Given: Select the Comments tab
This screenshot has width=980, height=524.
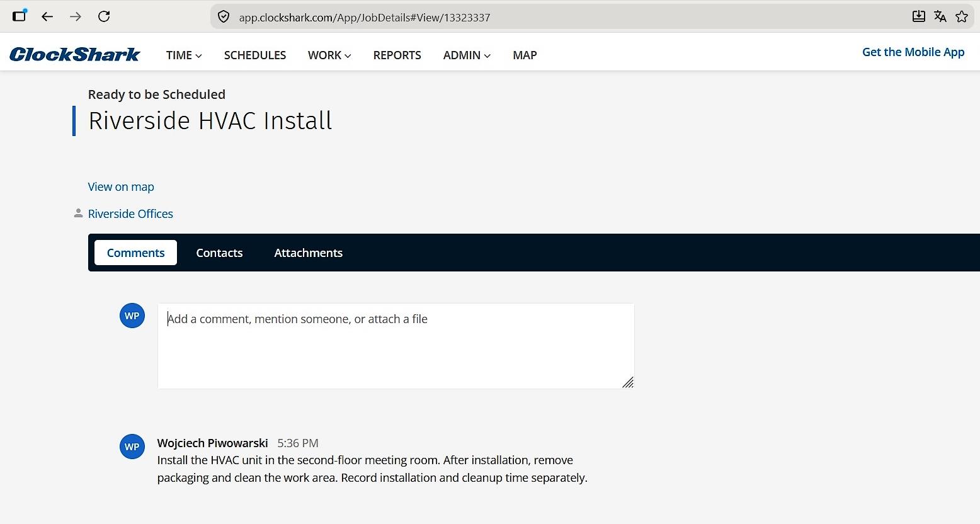Looking at the screenshot, I should pyautogui.click(x=135, y=253).
